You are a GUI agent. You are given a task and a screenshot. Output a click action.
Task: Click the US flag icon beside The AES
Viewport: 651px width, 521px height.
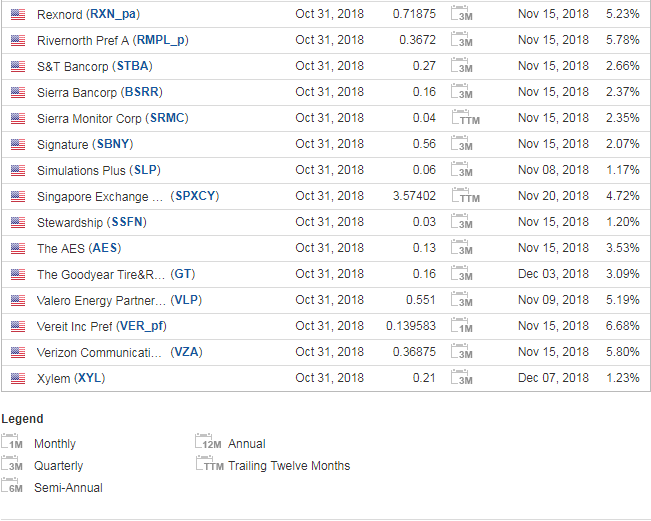[x=18, y=248]
